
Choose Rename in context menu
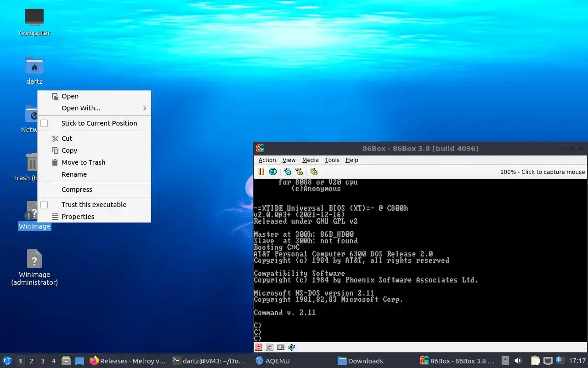pyautogui.click(x=94, y=174)
